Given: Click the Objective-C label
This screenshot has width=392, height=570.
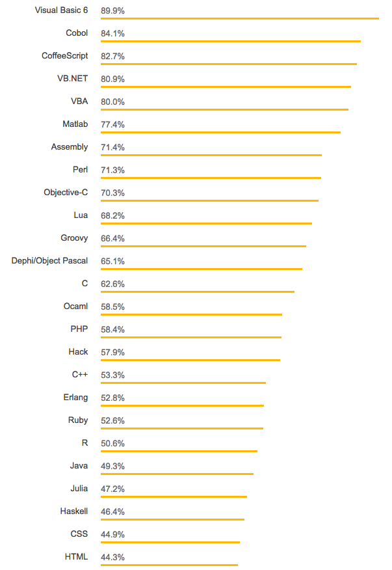Looking at the screenshot, I should pos(66,193).
